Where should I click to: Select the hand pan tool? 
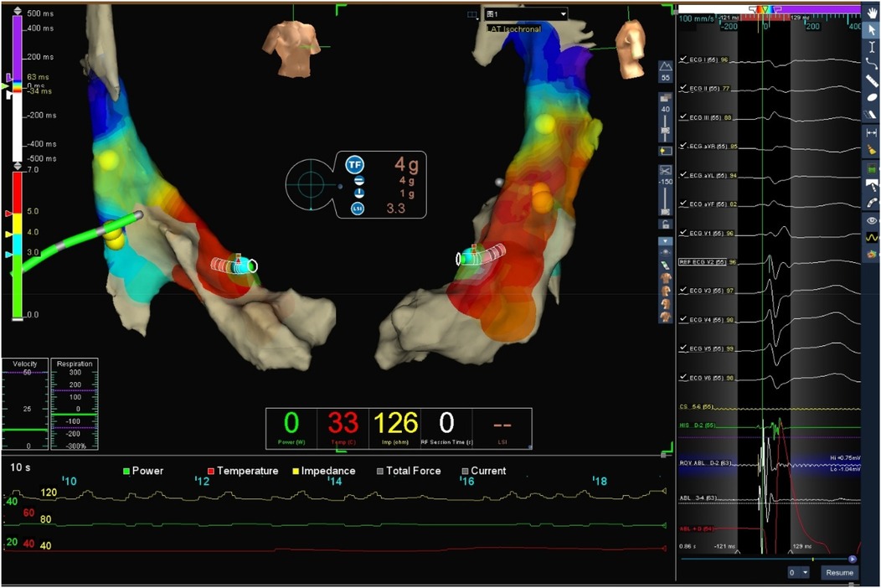click(872, 10)
